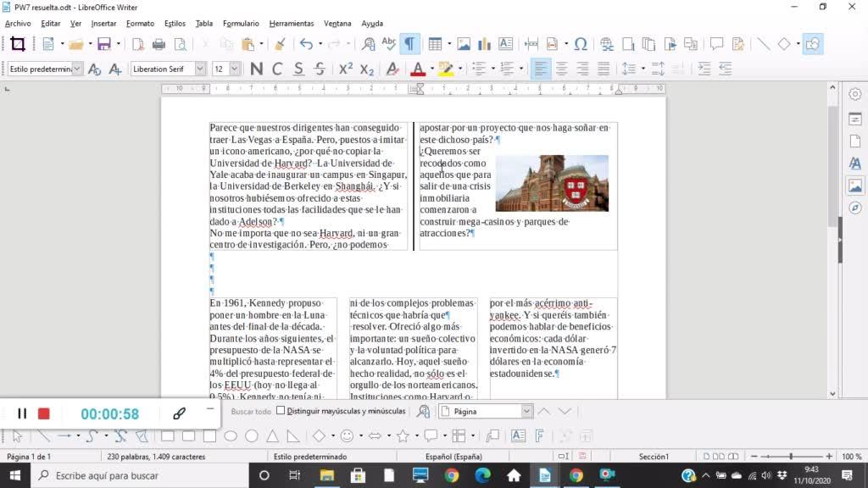
Task: Click 'Buscar todo' button
Action: [251, 411]
